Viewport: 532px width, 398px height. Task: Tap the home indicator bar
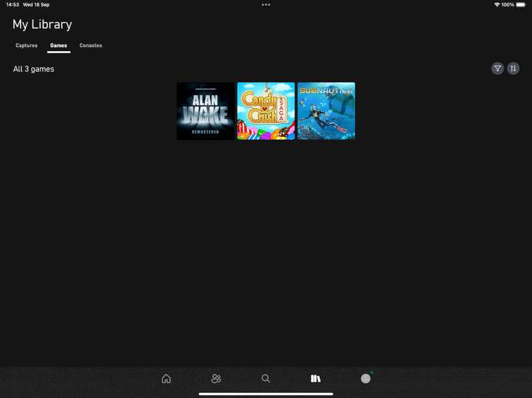coord(266,393)
